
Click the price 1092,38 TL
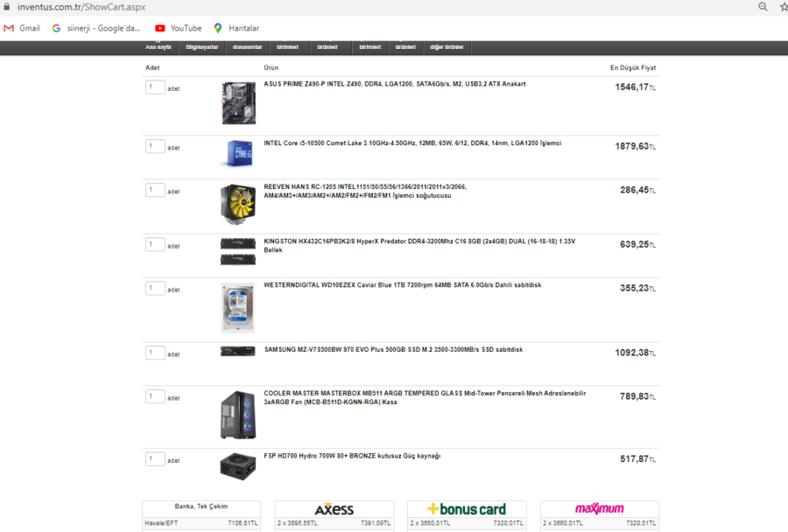tap(636, 353)
